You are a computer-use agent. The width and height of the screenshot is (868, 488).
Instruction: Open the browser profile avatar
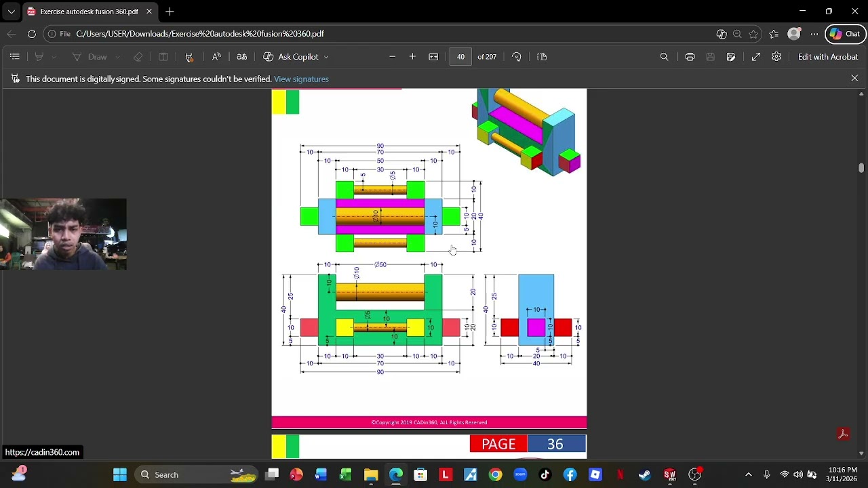(794, 34)
